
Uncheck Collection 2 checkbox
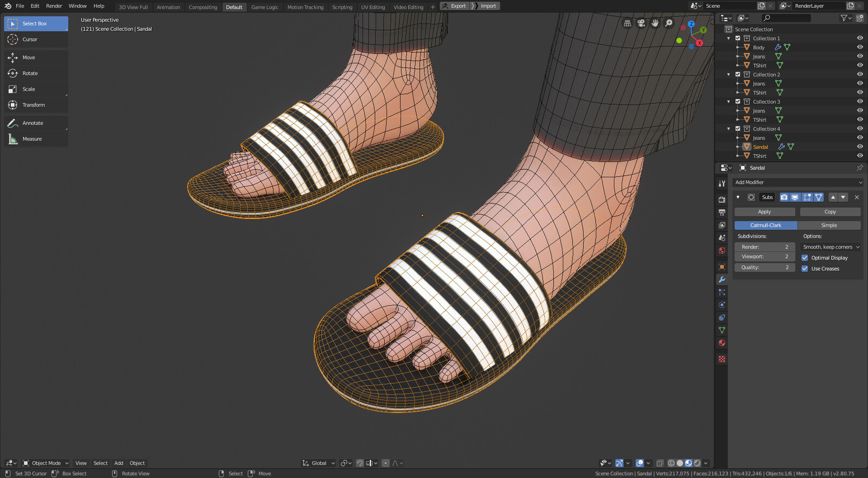738,74
